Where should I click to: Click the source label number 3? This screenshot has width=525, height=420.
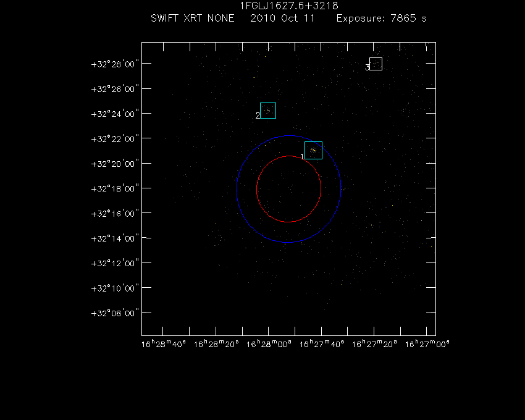pyautogui.click(x=367, y=67)
